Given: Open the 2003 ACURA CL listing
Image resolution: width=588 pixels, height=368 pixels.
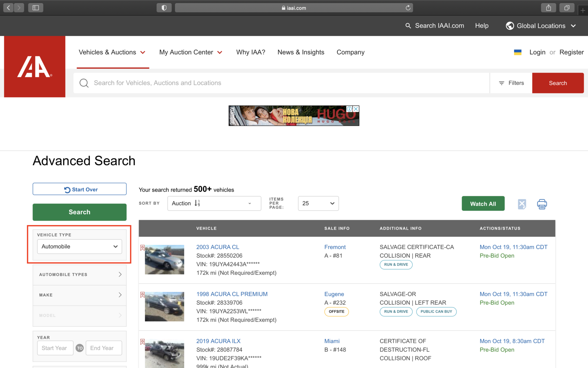Looking at the screenshot, I should tap(218, 247).
